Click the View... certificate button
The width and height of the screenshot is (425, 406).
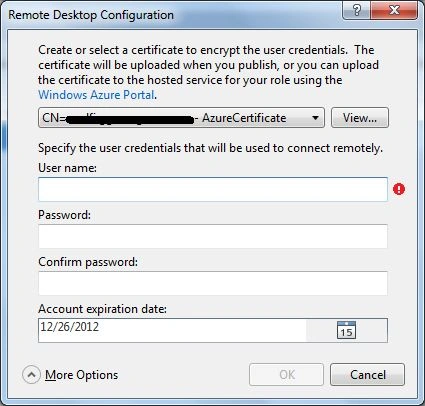click(360, 117)
